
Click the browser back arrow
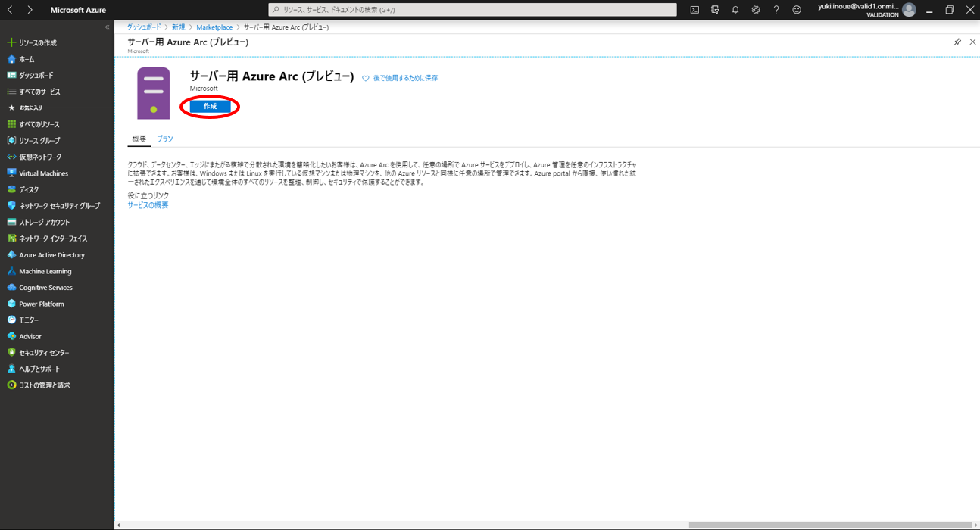pos(10,10)
